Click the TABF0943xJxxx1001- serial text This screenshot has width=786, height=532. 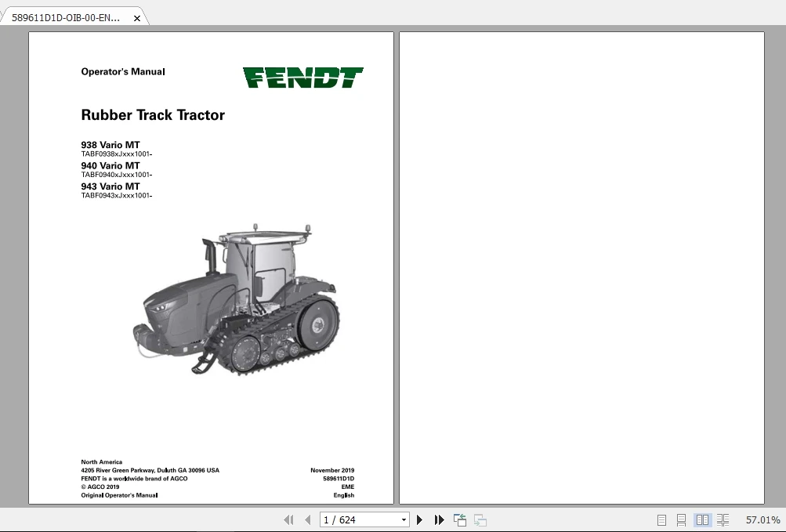pyautogui.click(x=117, y=196)
